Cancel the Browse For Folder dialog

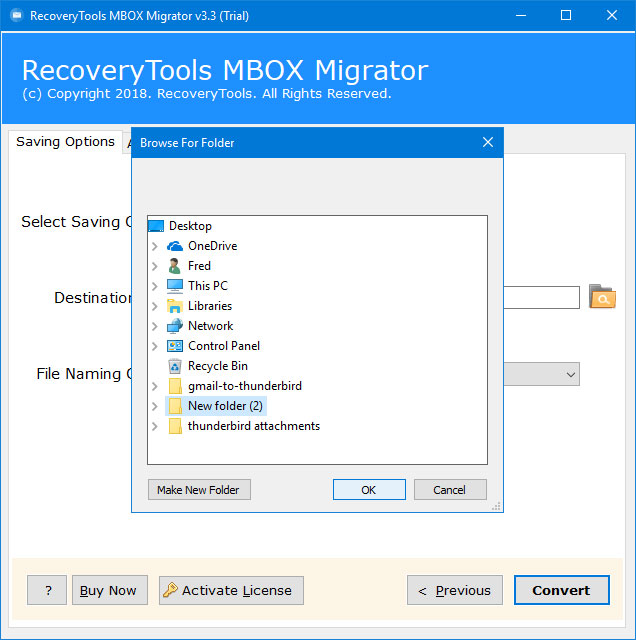point(450,489)
